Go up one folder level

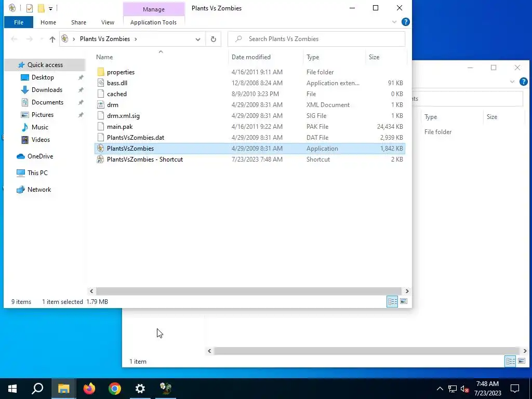click(x=52, y=39)
